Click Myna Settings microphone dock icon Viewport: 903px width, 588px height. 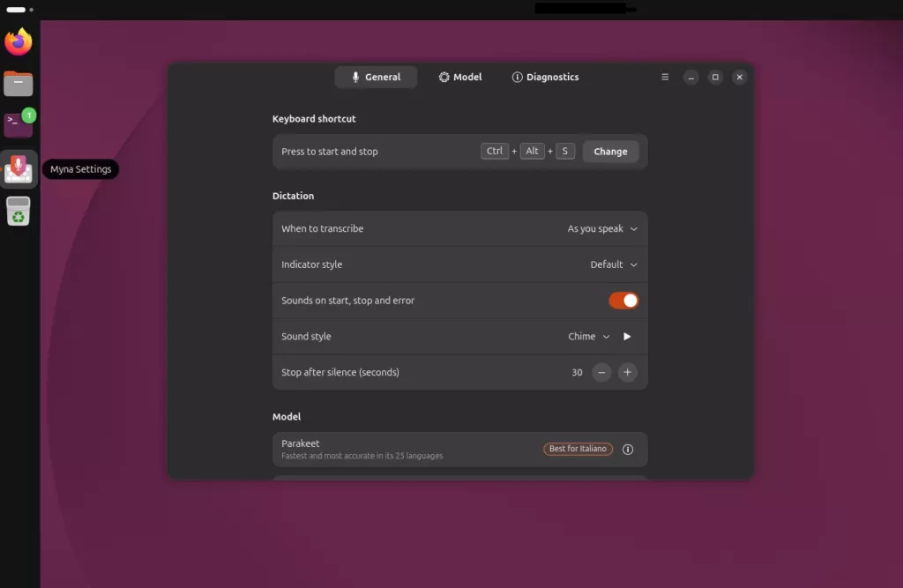pos(19,169)
